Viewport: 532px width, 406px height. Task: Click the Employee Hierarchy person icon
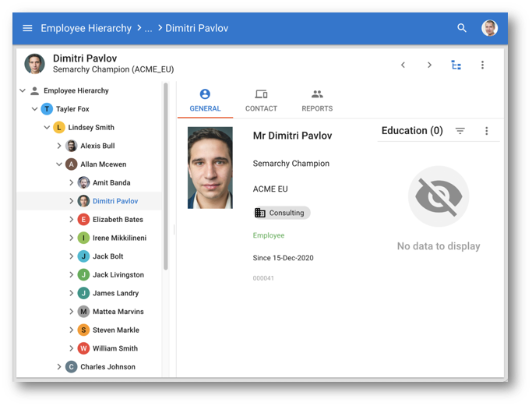(34, 90)
